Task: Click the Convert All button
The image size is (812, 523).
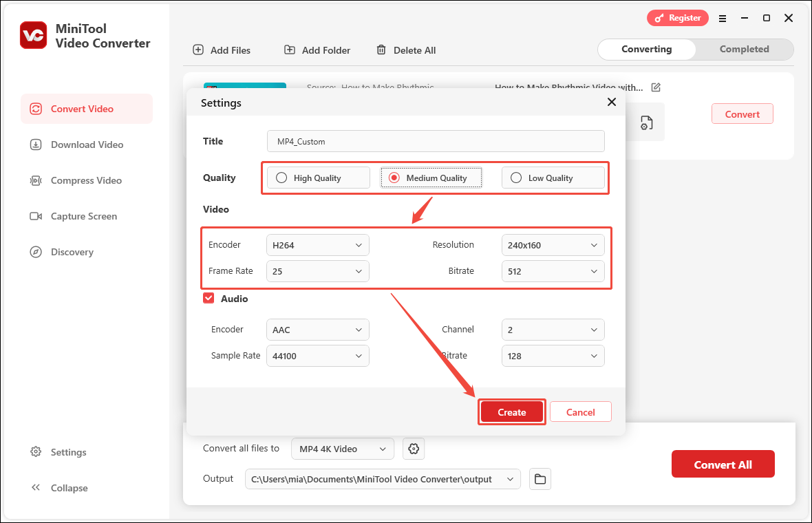Action: (723, 465)
